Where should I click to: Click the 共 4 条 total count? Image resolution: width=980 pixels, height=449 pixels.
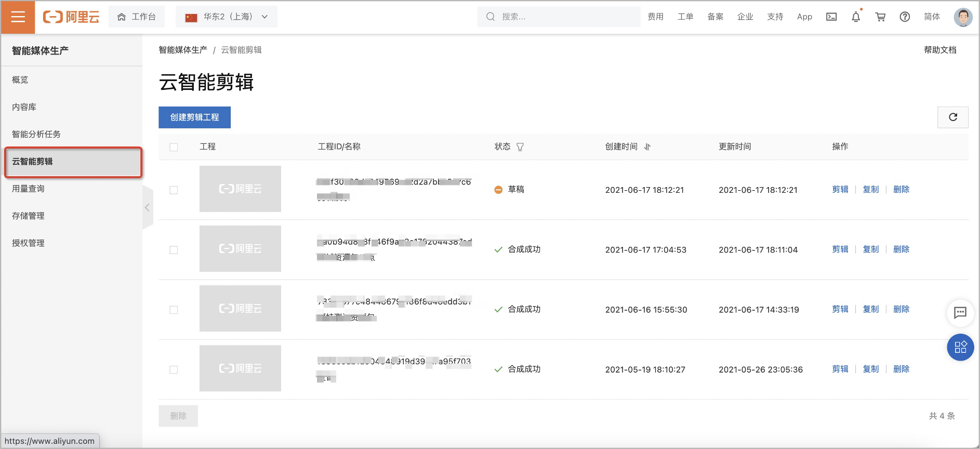click(x=942, y=416)
